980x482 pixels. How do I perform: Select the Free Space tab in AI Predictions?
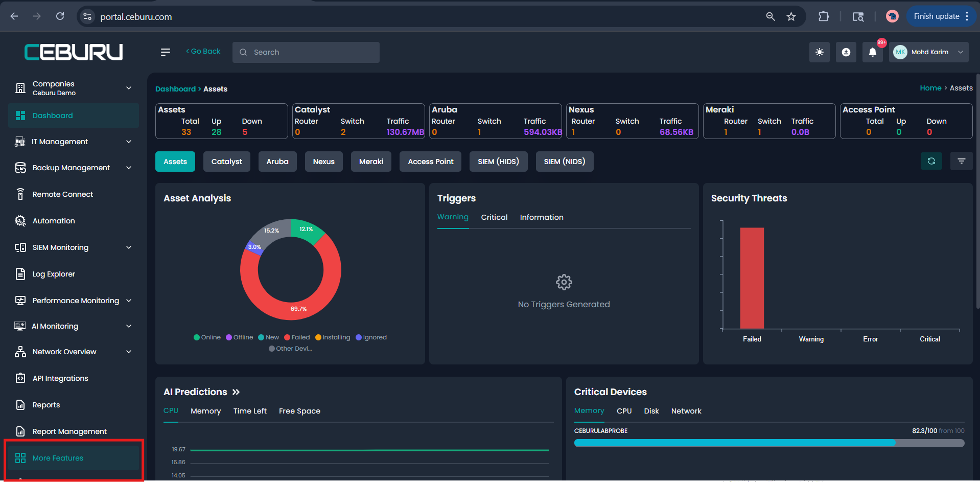coord(299,411)
